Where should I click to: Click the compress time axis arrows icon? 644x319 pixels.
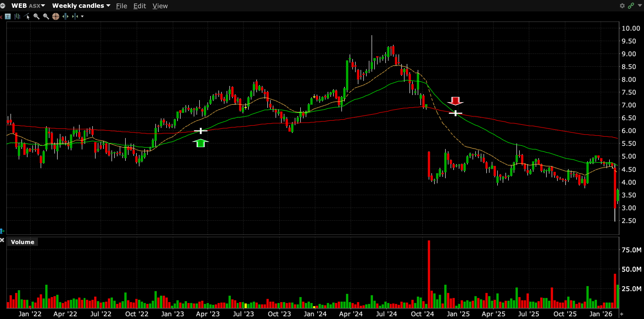click(75, 16)
